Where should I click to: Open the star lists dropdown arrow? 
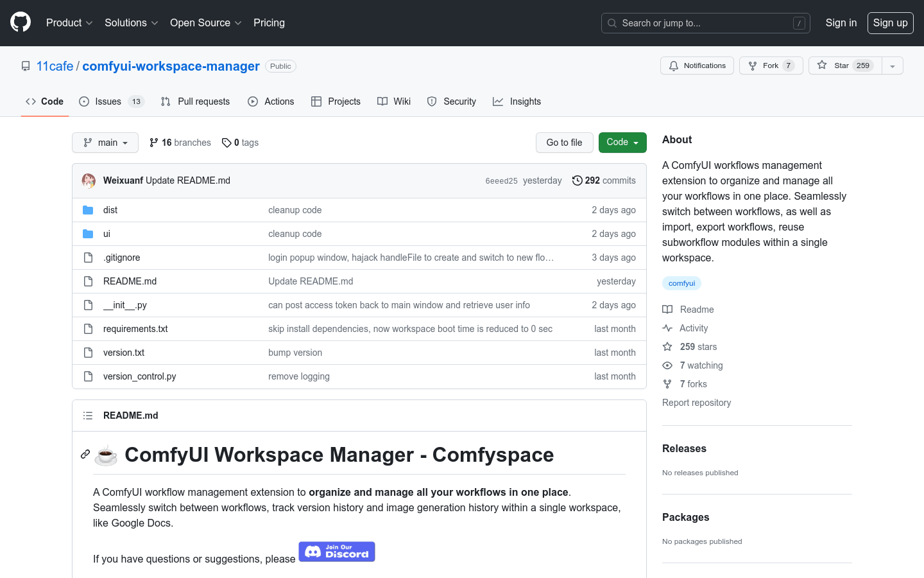click(893, 66)
